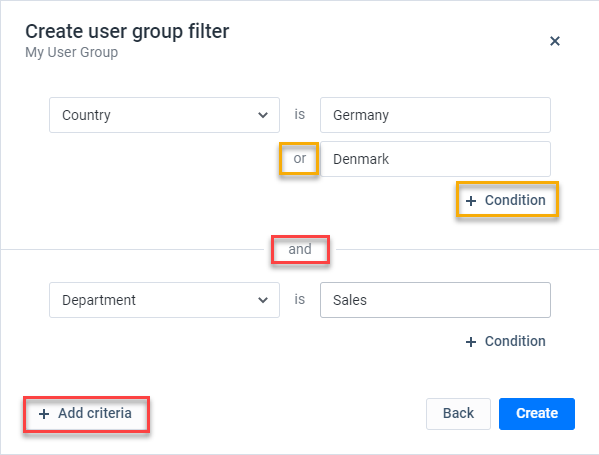The width and height of the screenshot is (599, 455).
Task: Click the blue Create button
Action: (537, 414)
